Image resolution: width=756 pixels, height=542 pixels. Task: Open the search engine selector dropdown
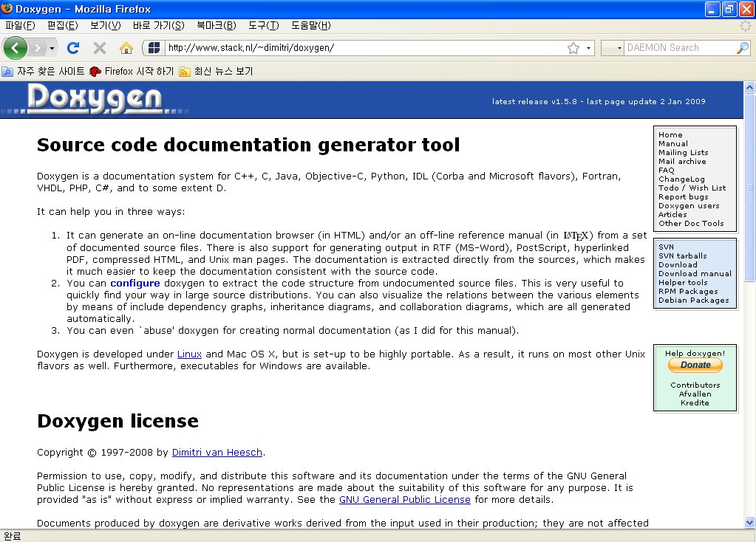(x=619, y=48)
